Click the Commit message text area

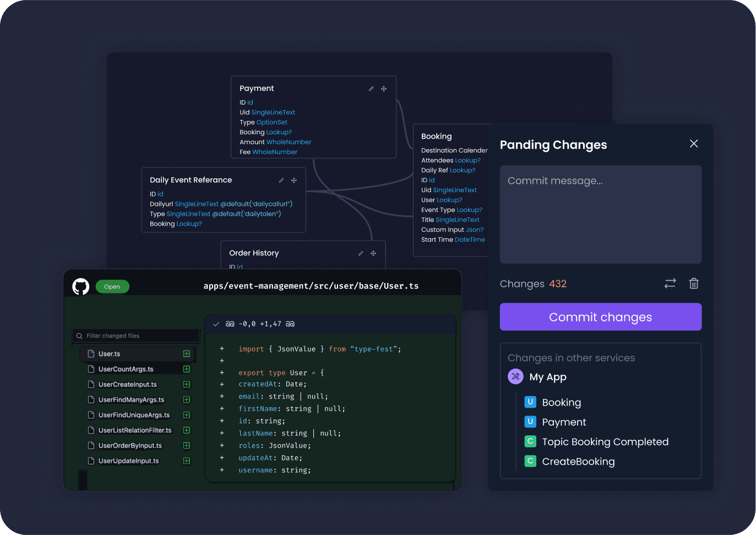[601, 215]
